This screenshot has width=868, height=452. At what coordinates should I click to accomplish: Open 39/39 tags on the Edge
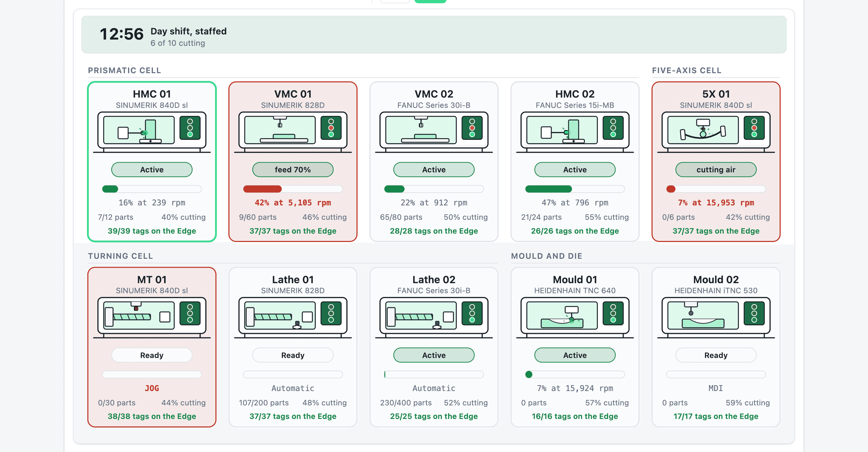point(152,231)
